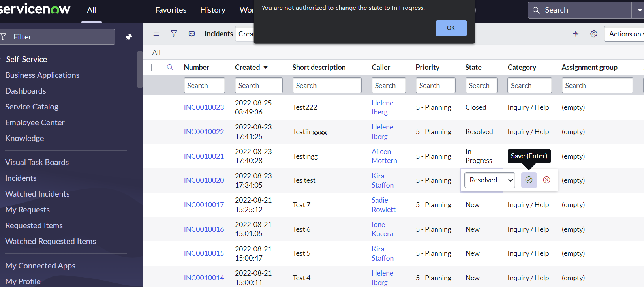Click the column search magnifier icon
644x287 pixels.
170,68
